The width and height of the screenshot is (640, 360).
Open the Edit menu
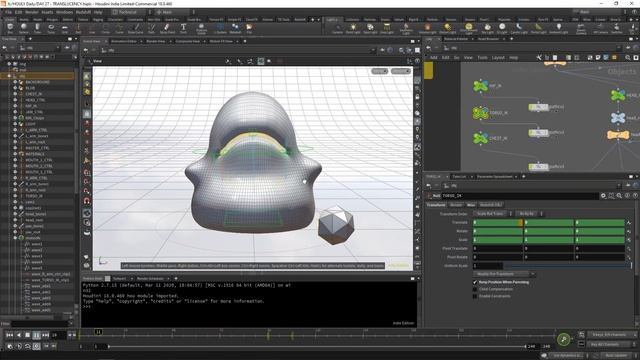tap(18, 12)
